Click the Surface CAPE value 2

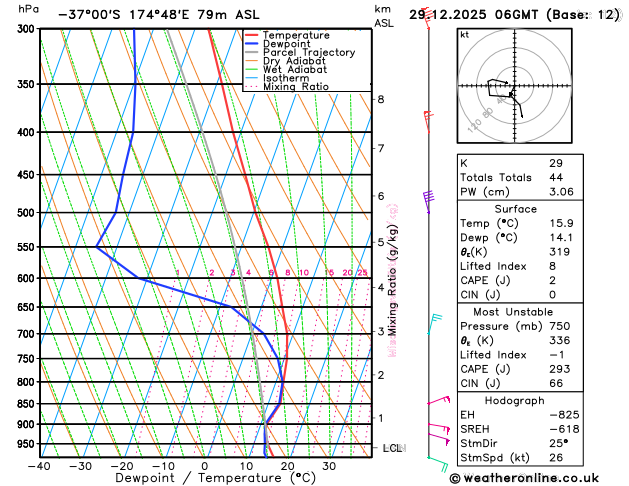coord(553,281)
